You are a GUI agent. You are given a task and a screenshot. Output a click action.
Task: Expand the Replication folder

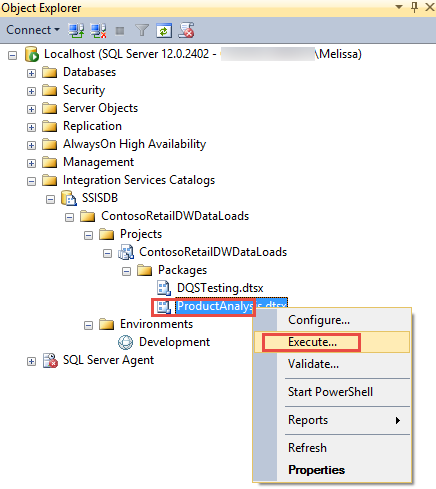31,127
